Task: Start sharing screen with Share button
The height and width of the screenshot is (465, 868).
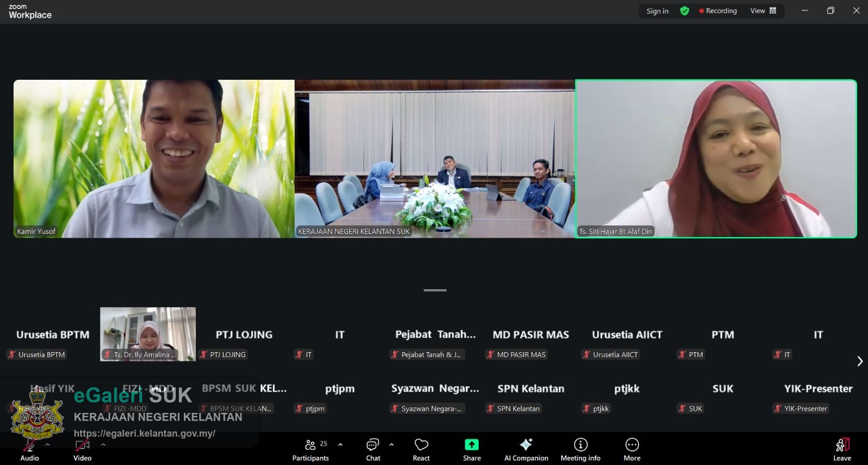Action: 471,450
